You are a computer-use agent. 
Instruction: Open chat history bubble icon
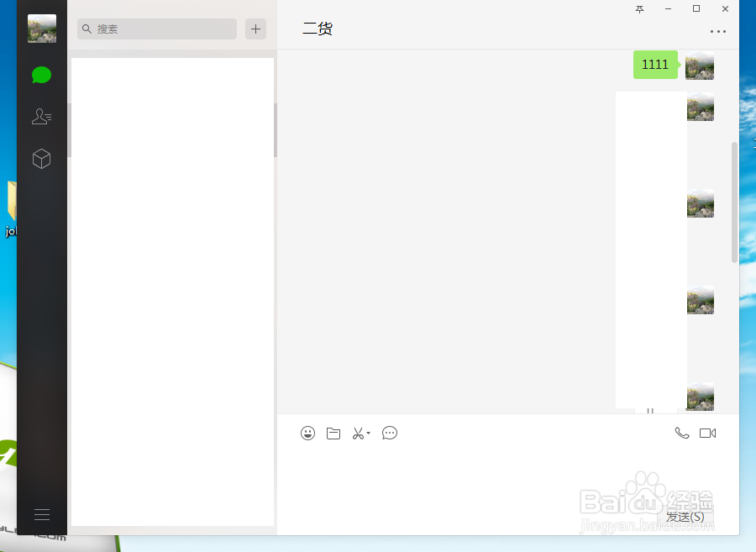tap(390, 433)
